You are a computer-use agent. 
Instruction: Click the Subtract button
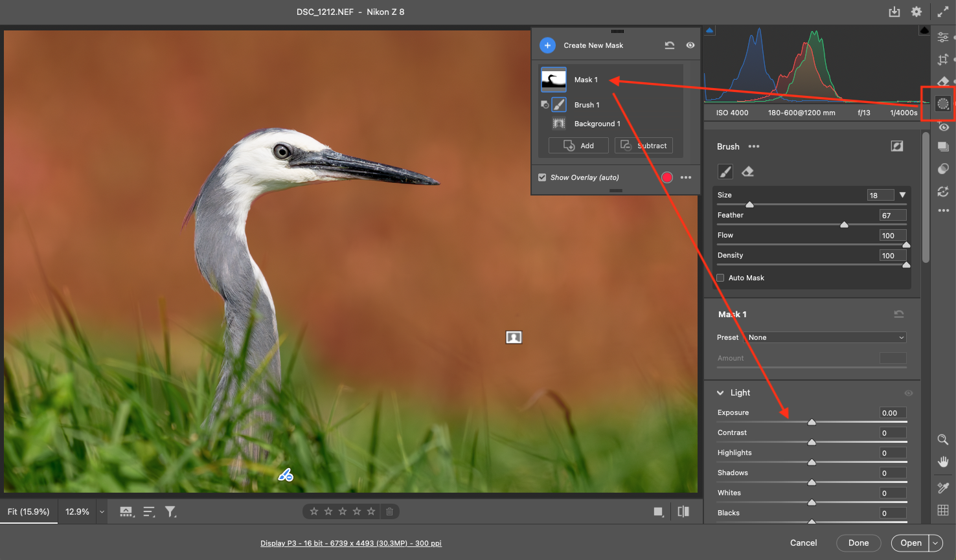coord(644,146)
